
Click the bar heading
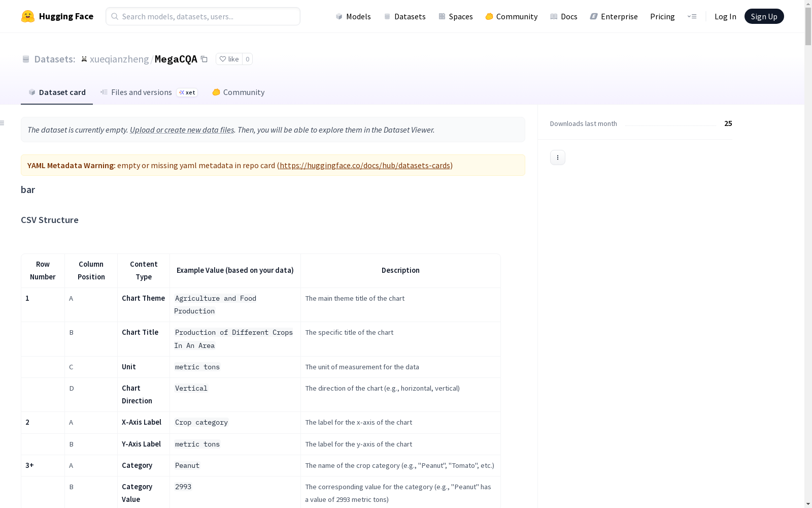coord(28,189)
